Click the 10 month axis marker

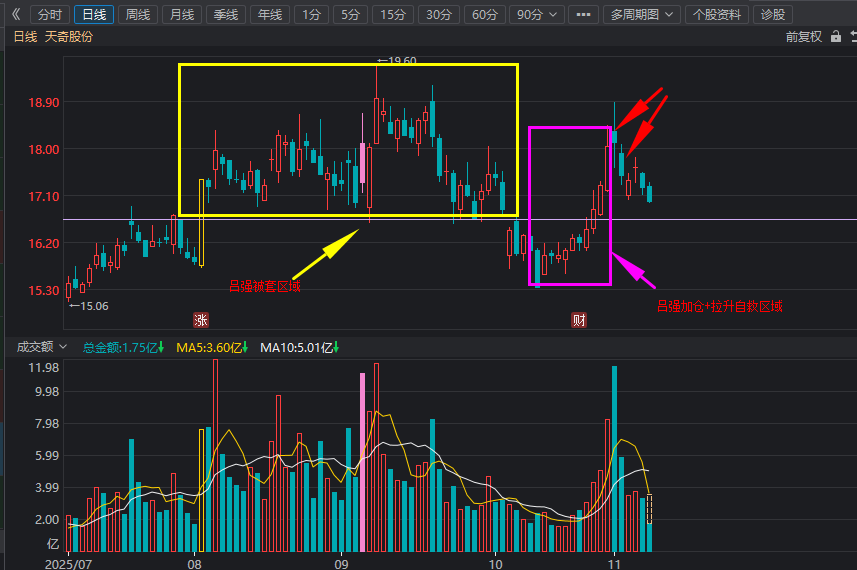click(495, 563)
